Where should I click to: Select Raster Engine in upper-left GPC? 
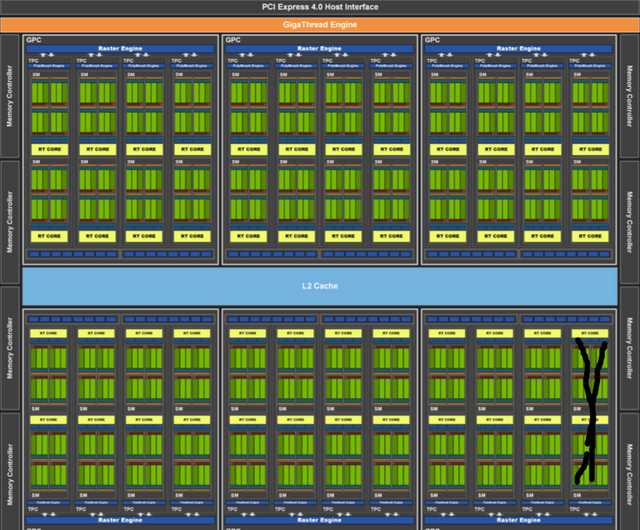120,49
